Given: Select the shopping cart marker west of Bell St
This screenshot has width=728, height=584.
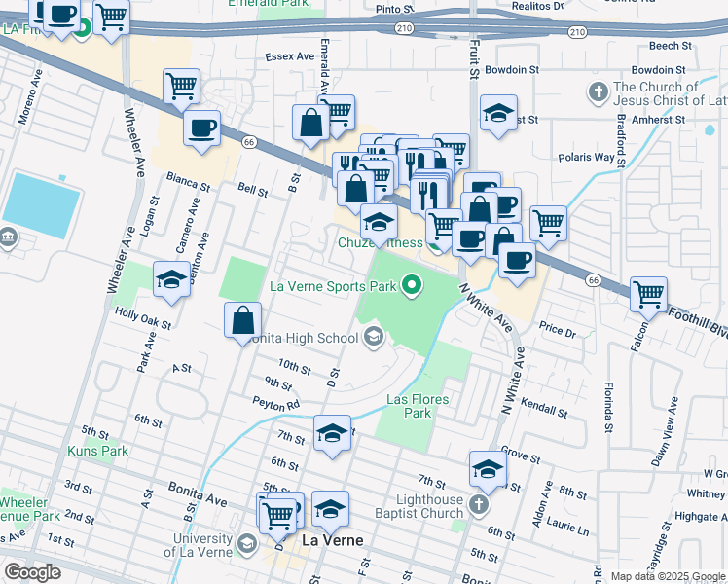Looking at the screenshot, I should click(x=182, y=87).
